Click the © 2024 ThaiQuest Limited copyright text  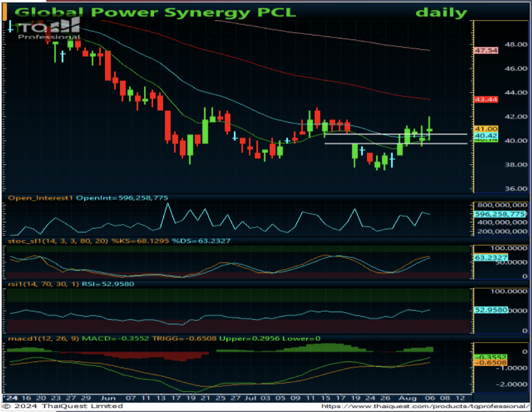(x=62, y=406)
